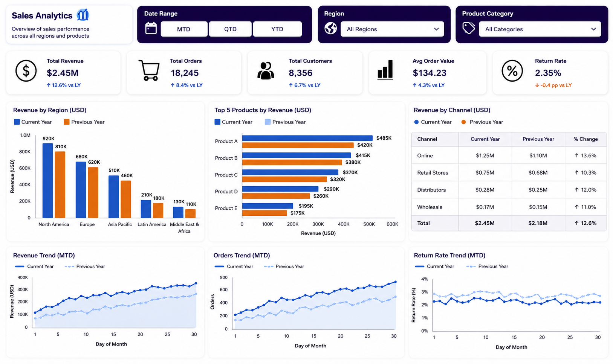Screen dimensions: 613x364
Task: Click Previous Year swatch in Top 5 Products legend
Action: (x=268, y=122)
